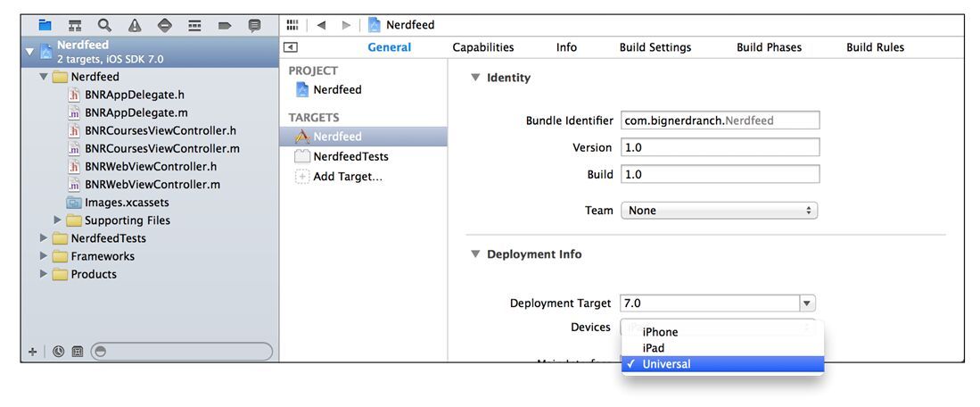Open the Deployment Target dropdown arrow
Screen dimensions: 980x407
click(808, 303)
